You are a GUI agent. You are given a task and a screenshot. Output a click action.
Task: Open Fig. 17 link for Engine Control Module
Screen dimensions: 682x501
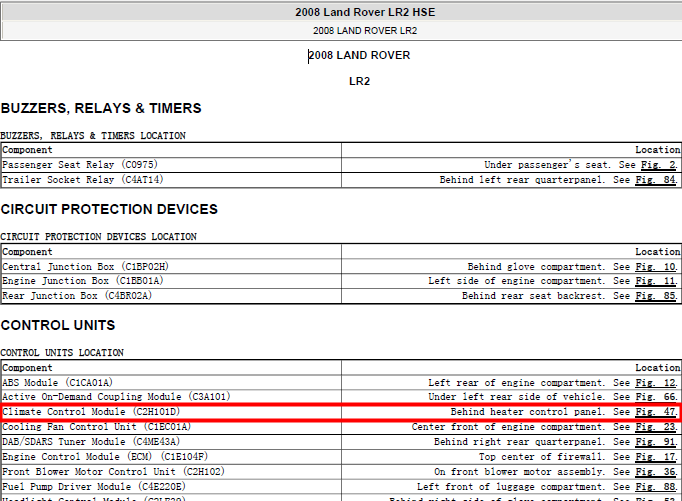(x=656, y=457)
